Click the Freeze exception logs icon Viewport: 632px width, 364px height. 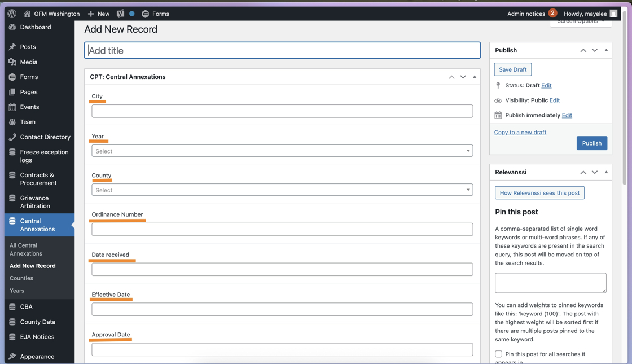pos(12,152)
